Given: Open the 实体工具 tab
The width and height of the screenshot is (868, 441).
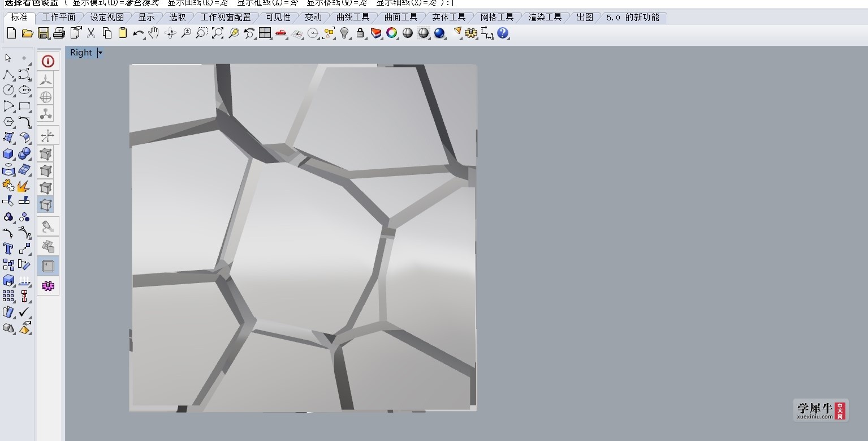Looking at the screenshot, I should pos(449,18).
